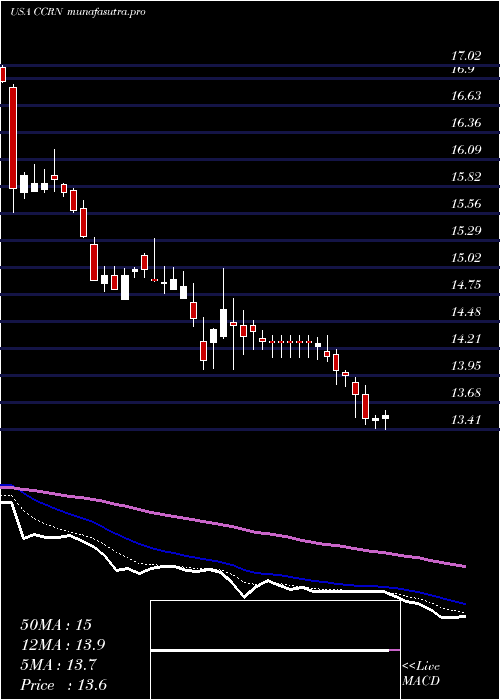The height and width of the screenshot is (700, 500).
Task: Click the 16.09 price axis label
Action: click(x=466, y=150)
